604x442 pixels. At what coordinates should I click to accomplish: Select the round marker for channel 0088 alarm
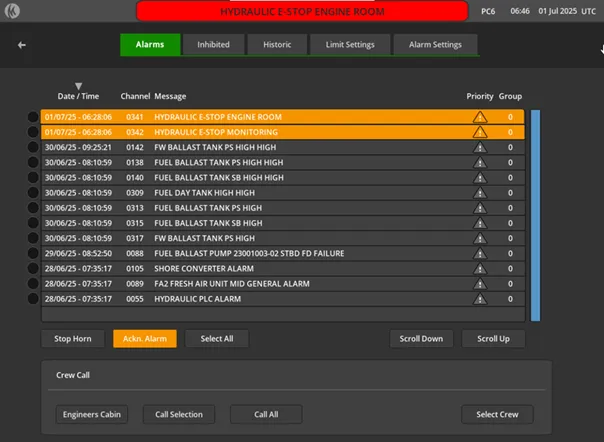click(33, 253)
